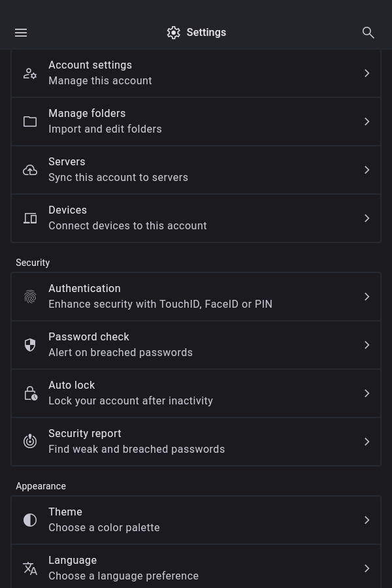Expand the Authentication row chevron
Viewport: 392px width, 588px height.
(x=367, y=297)
